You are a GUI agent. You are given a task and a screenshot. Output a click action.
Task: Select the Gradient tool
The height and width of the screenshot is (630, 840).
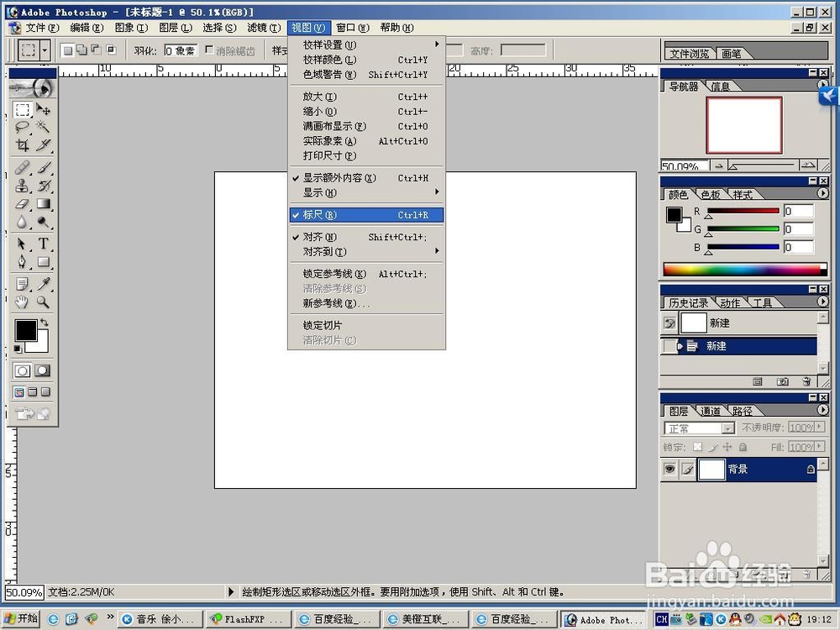coord(44,203)
